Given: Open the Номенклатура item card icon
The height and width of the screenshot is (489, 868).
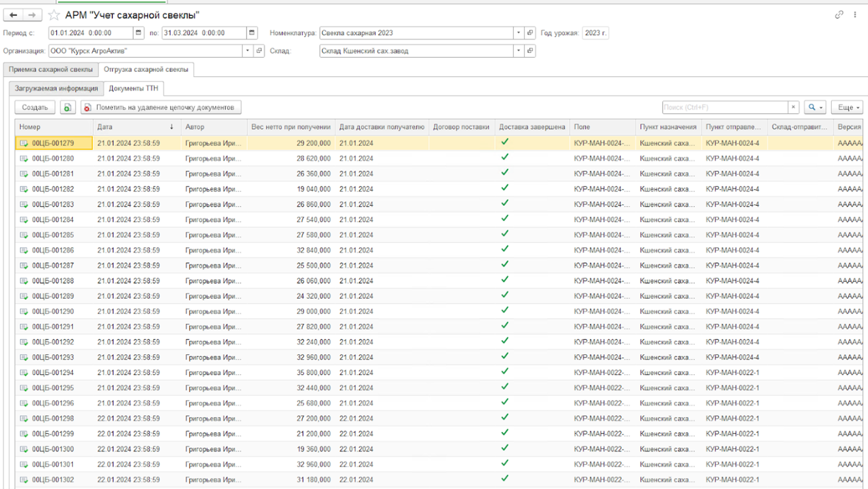Looking at the screenshot, I should coord(530,33).
